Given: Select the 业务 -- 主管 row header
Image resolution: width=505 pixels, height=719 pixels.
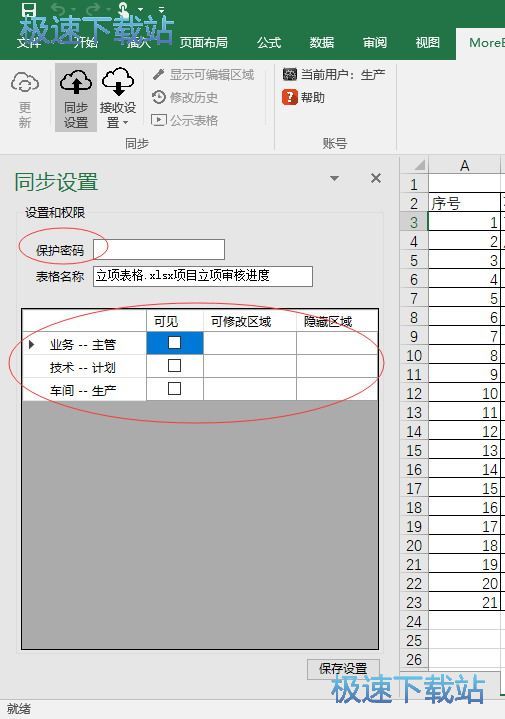Looking at the screenshot, I should [84, 343].
